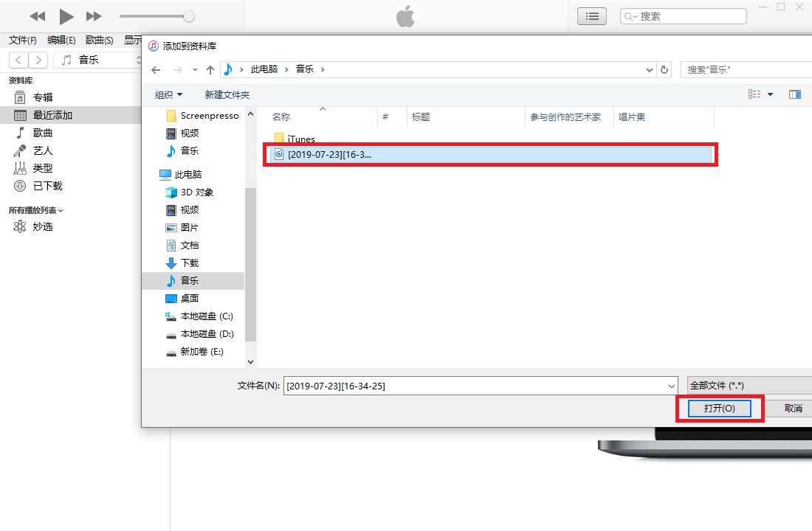This screenshot has height=531, width=812.
Task: Expand the 组织 dropdown menu
Action: click(x=168, y=95)
